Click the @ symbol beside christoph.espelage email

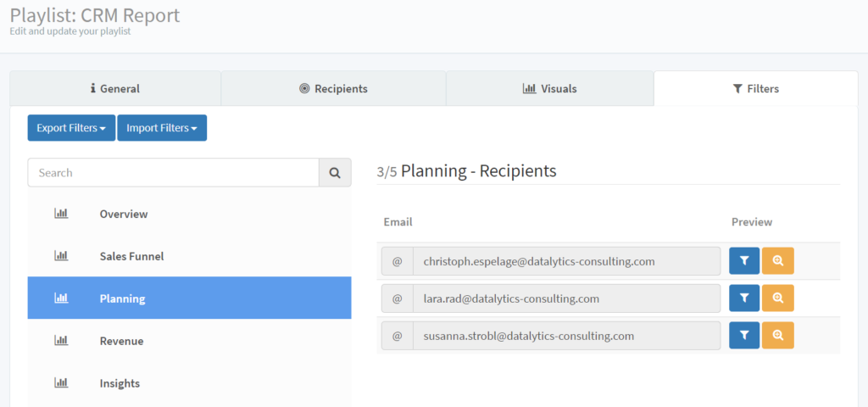coord(397,261)
